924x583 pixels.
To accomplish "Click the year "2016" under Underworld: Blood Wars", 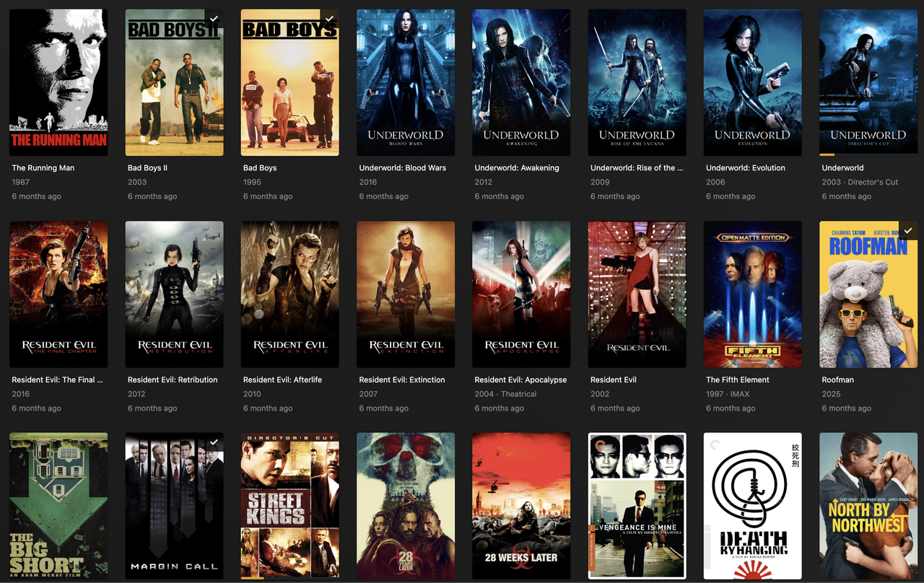I will (x=368, y=183).
